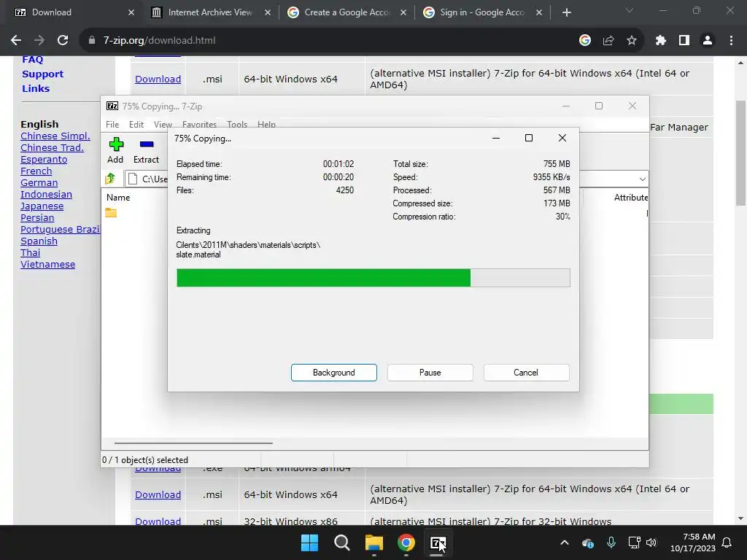Viewport: 747px width, 560px height.
Task: Click the 7-Zip horizontal scrollbar
Action: 193,443
